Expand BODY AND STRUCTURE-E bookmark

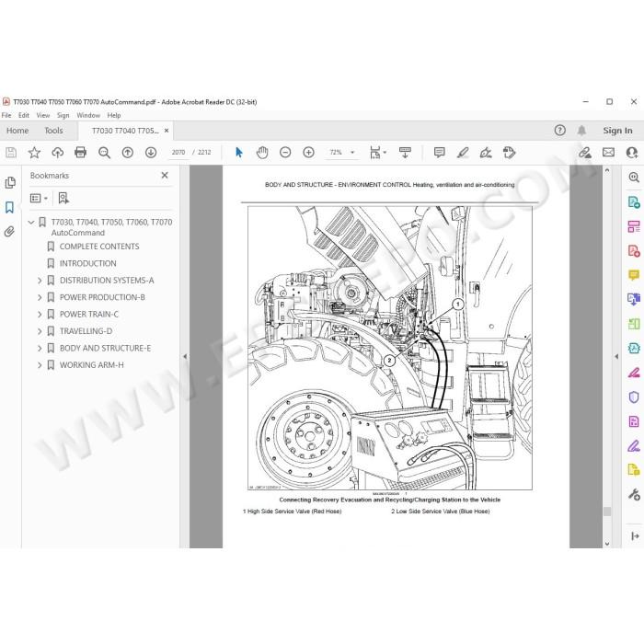(40, 349)
